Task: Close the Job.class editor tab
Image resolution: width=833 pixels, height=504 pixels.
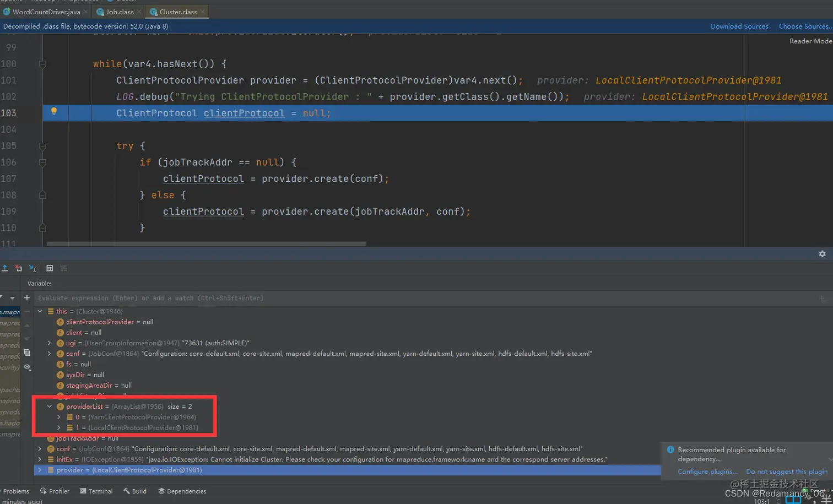Action: pos(139,12)
